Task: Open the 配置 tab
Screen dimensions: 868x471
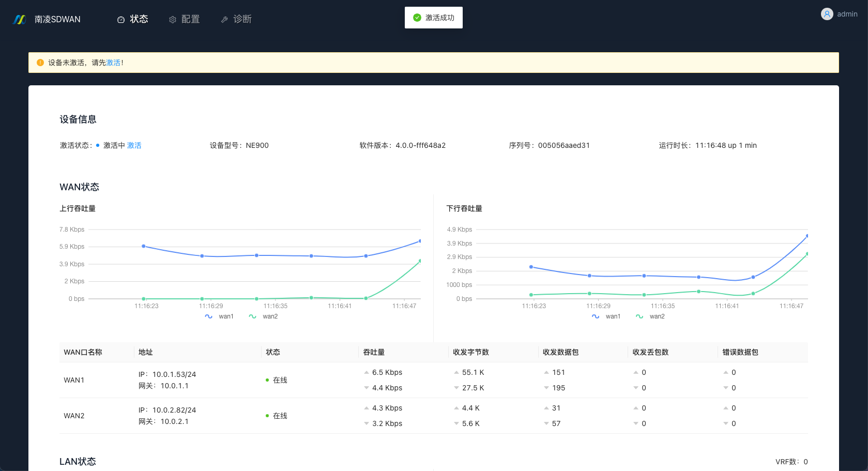Action: click(184, 19)
